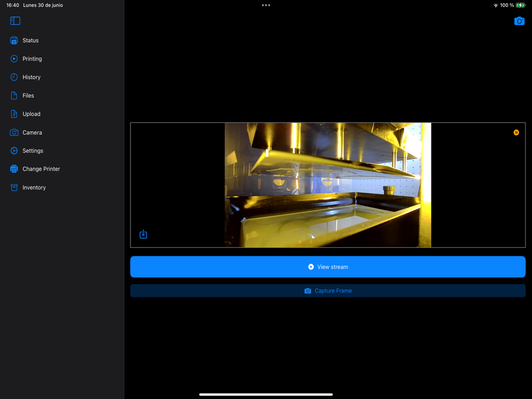Click the Inventory box icon
This screenshot has height=399, width=532.
14,187
